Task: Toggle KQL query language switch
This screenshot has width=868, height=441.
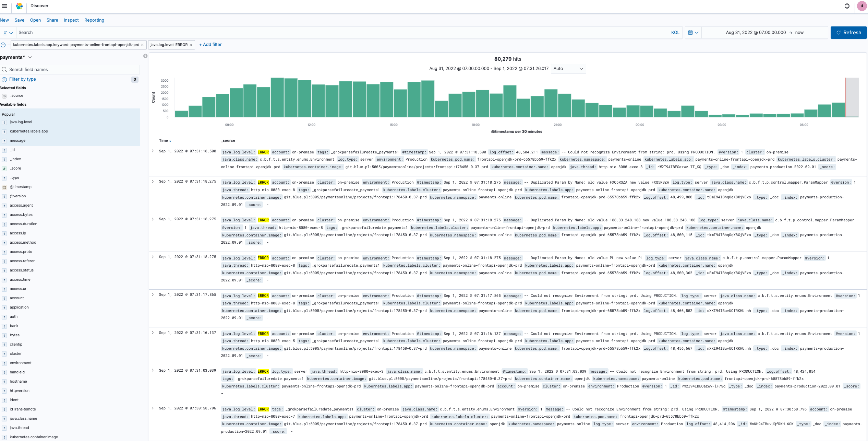Action: click(x=675, y=33)
